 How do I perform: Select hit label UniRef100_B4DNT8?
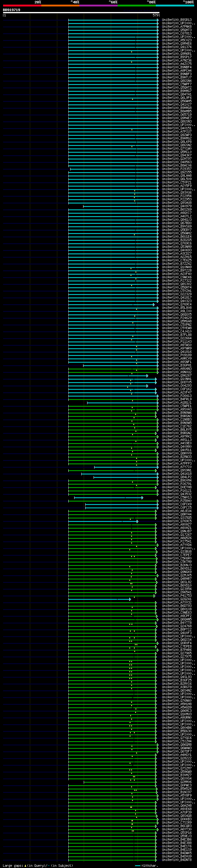click(177, 860)
